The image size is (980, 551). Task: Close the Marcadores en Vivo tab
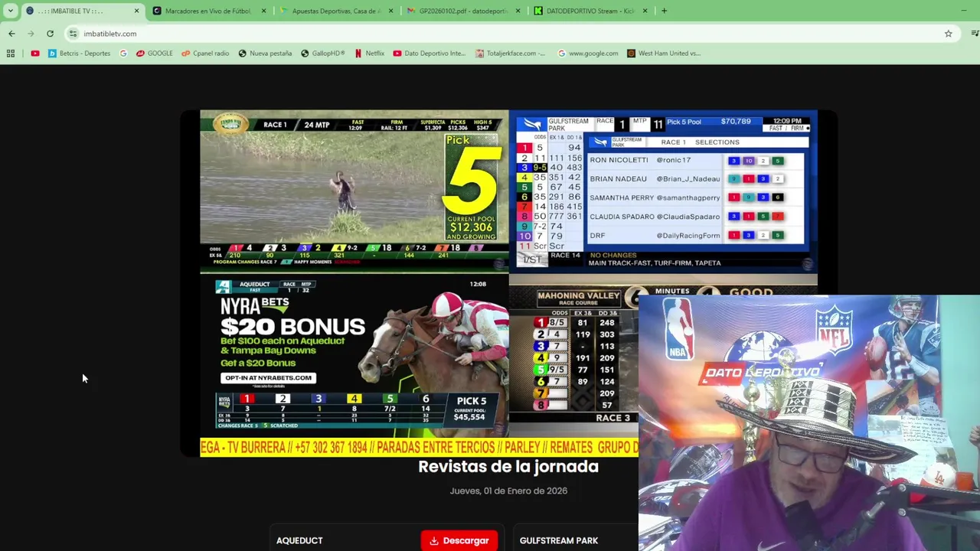[264, 11]
